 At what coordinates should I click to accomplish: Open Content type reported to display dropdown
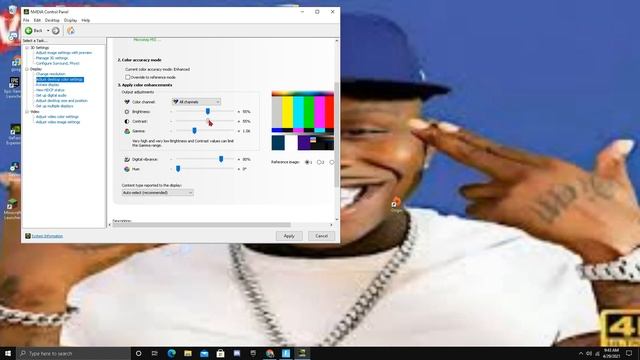click(x=158, y=192)
